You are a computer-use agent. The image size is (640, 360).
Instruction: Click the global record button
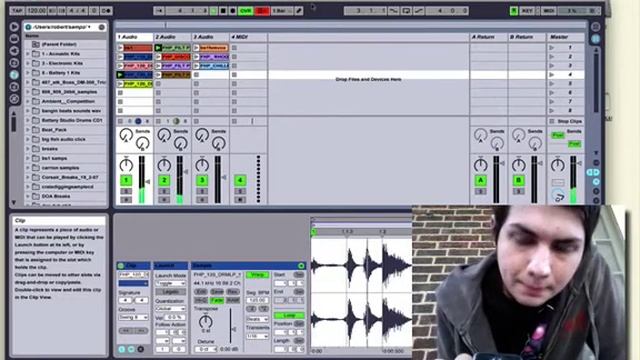pos(233,11)
